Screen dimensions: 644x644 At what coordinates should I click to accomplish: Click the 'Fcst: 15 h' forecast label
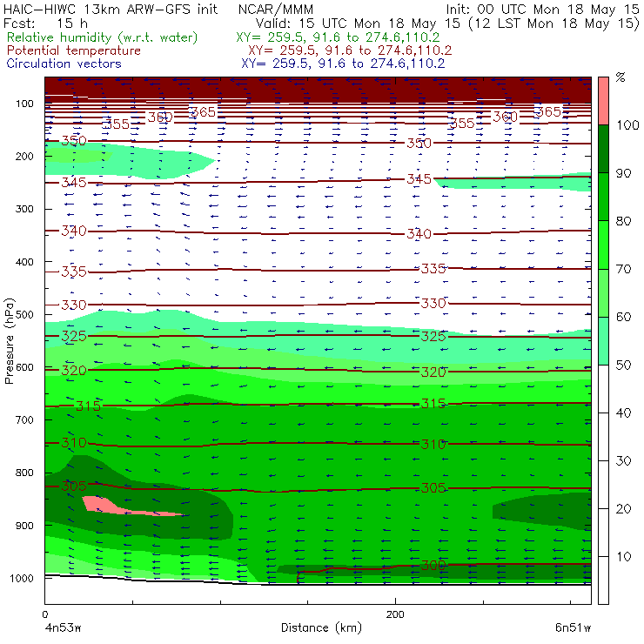45,23
